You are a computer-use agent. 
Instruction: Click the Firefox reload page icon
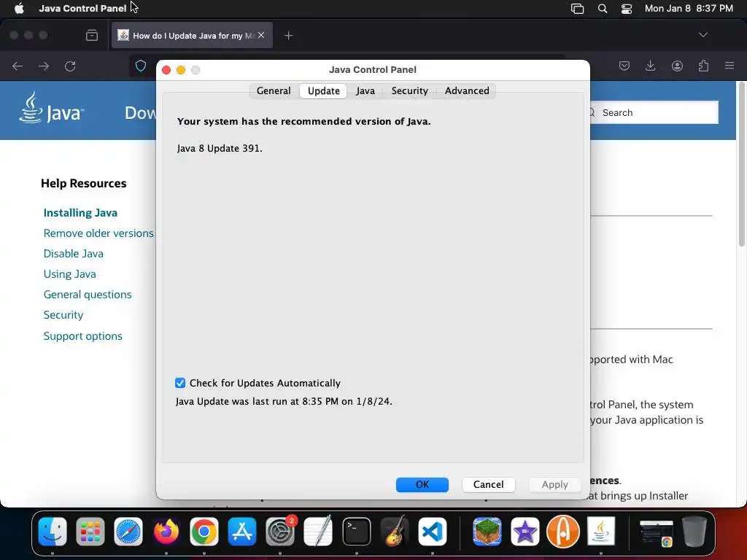(70, 66)
